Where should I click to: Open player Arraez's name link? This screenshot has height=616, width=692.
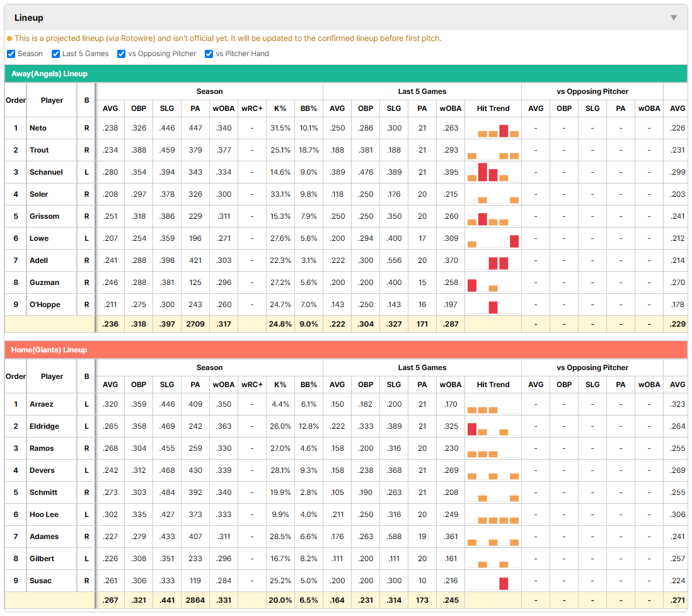pos(42,404)
